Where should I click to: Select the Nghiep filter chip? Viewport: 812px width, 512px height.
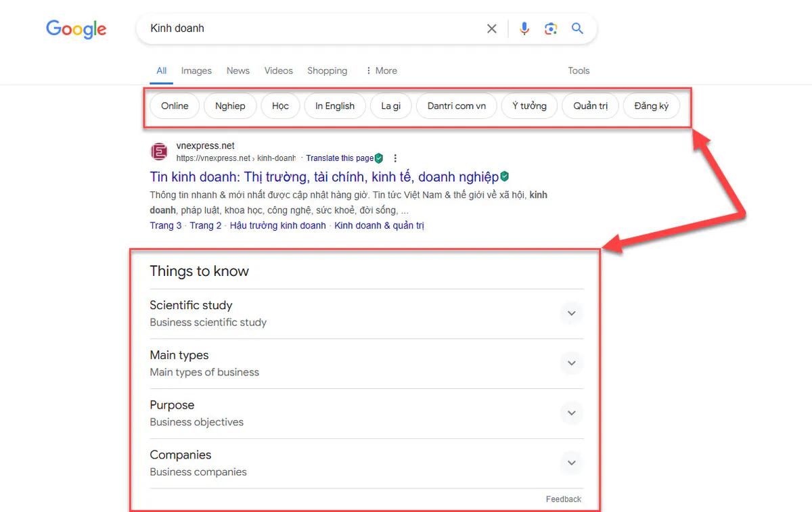(x=230, y=106)
